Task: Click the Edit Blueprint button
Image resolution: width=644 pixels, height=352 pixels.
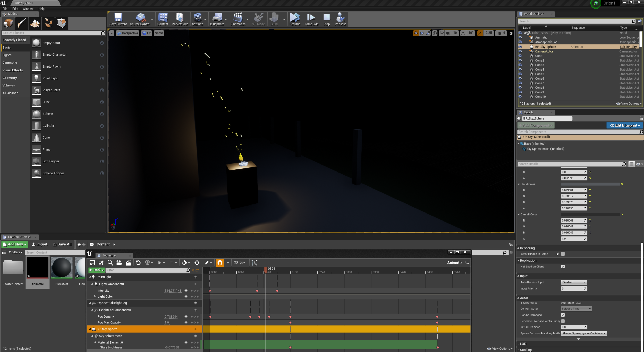Action: tap(625, 125)
